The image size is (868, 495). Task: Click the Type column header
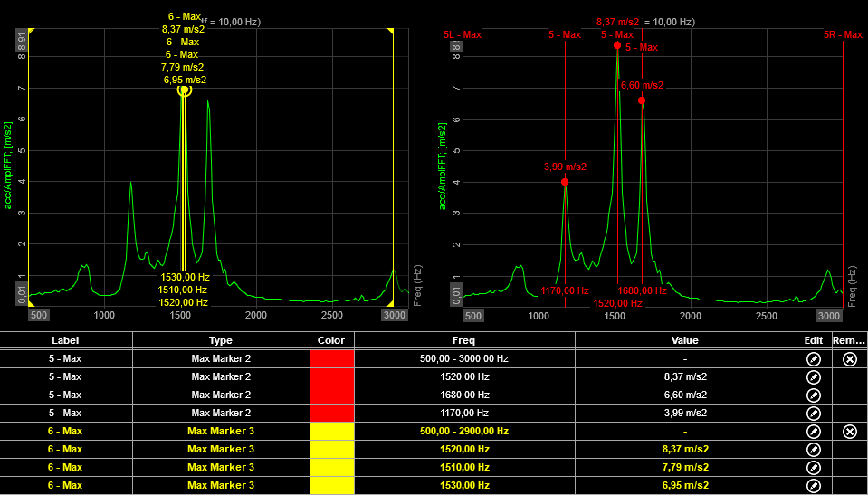point(221,340)
